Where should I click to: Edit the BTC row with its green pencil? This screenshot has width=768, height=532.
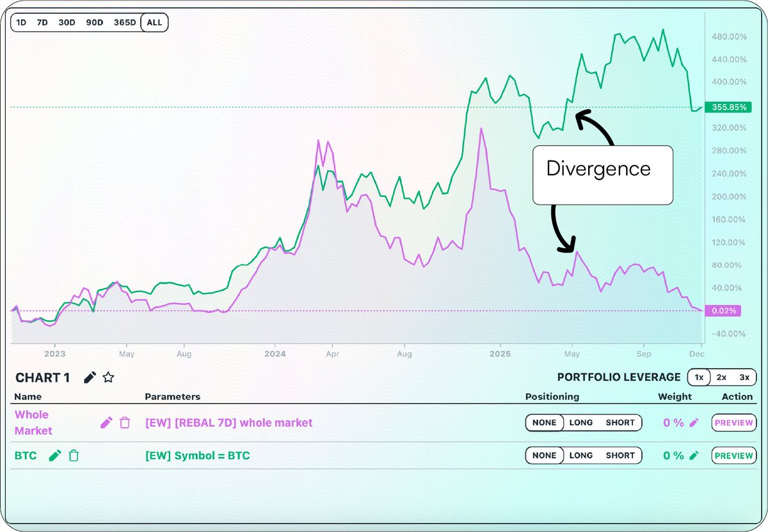pos(55,455)
